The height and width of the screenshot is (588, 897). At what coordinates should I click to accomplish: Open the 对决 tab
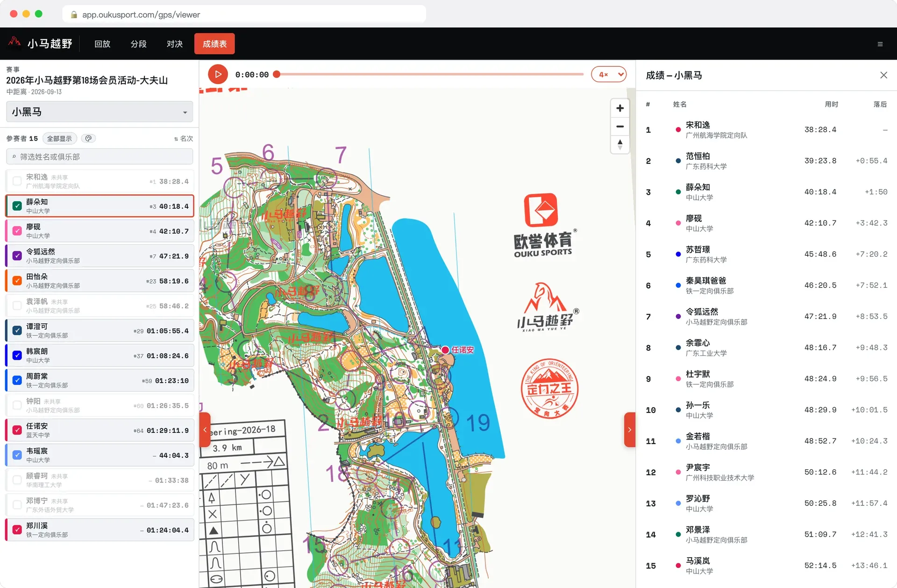(174, 44)
